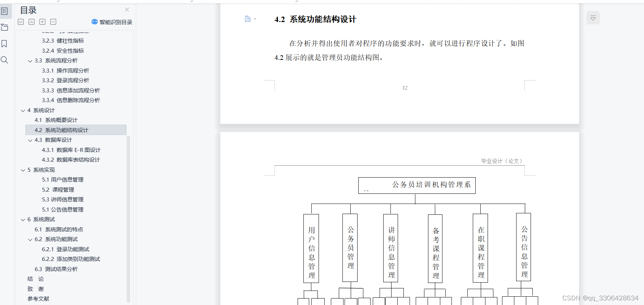Go to 5.2 课程管理
Screen dimensions: 644x305
[58, 190]
